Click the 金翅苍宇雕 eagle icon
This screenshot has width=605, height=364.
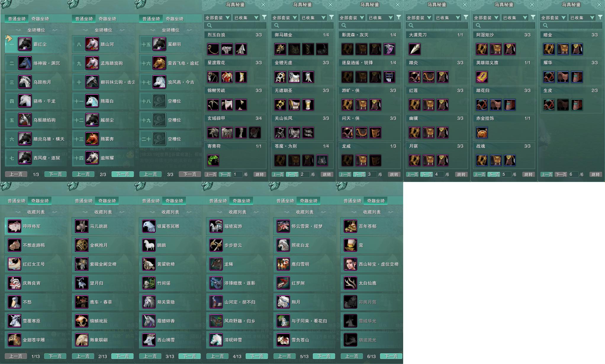click(14, 340)
